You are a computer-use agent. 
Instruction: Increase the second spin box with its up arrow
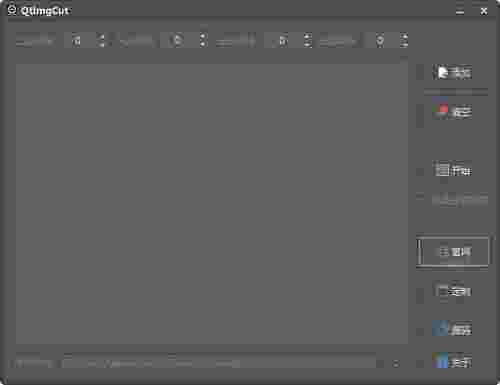coord(202,36)
